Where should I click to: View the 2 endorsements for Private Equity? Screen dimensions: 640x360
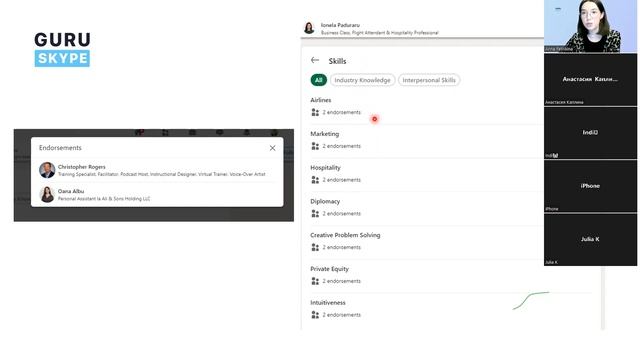point(342,281)
